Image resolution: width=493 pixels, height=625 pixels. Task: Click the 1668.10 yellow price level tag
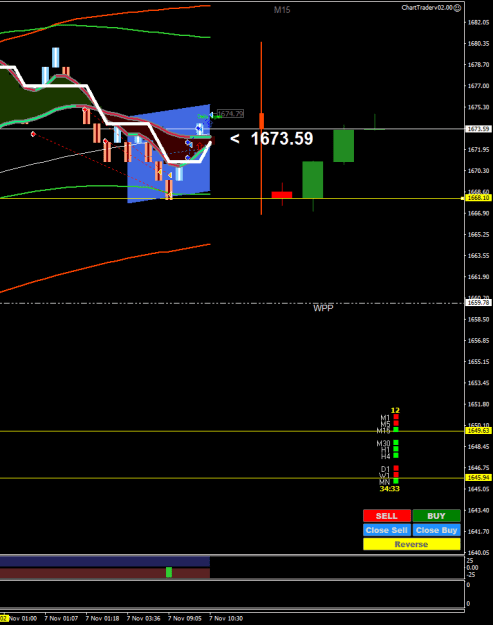coord(478,198)
